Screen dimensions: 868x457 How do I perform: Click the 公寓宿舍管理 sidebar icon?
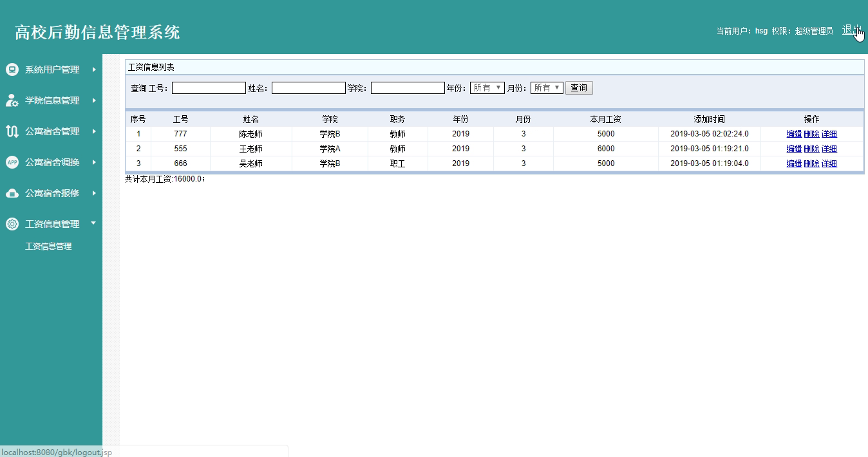pos(12,131)
